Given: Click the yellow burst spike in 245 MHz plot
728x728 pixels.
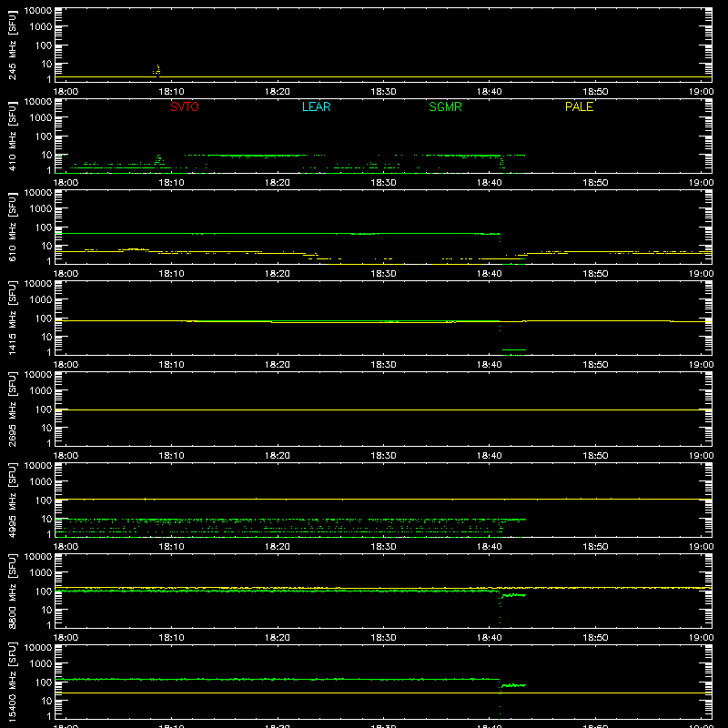Looking at the screenshot, I should pyautogui.click(x=157, y=71).
